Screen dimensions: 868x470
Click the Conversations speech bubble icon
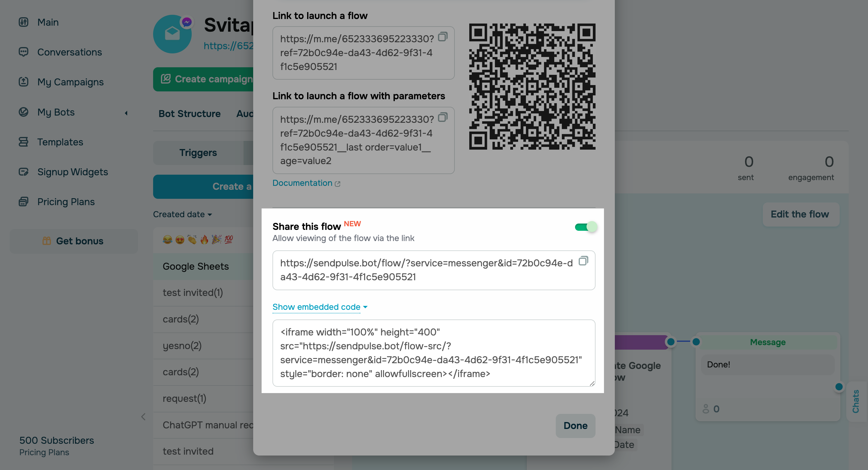24,52
